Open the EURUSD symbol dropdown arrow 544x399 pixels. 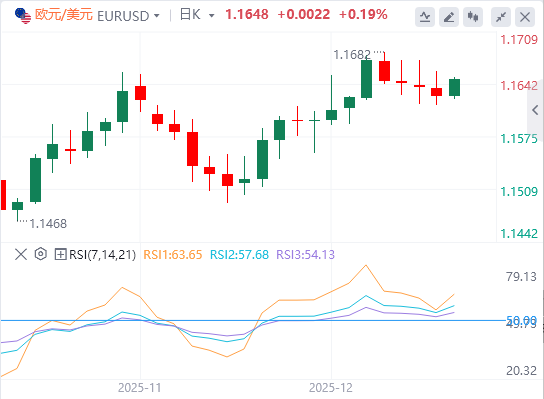pos(156,16)
